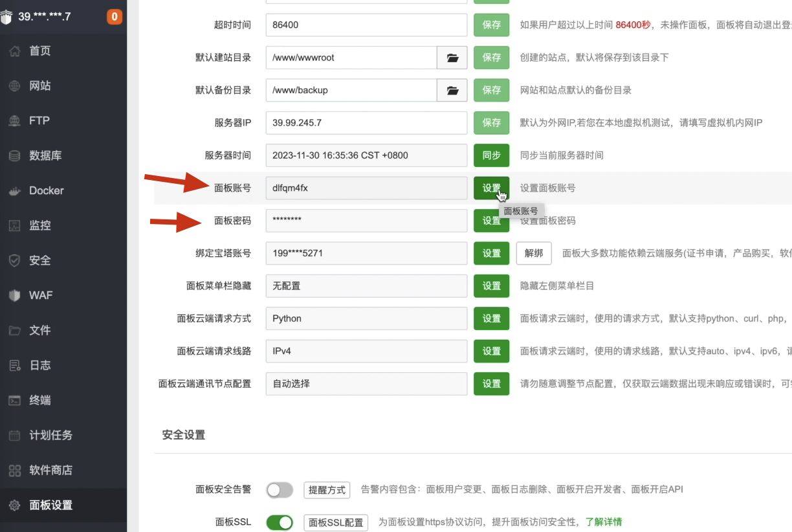This screenshot has width=792, height=532.
Task: Click the field showing 199****5271
Action: click(366, 253)
